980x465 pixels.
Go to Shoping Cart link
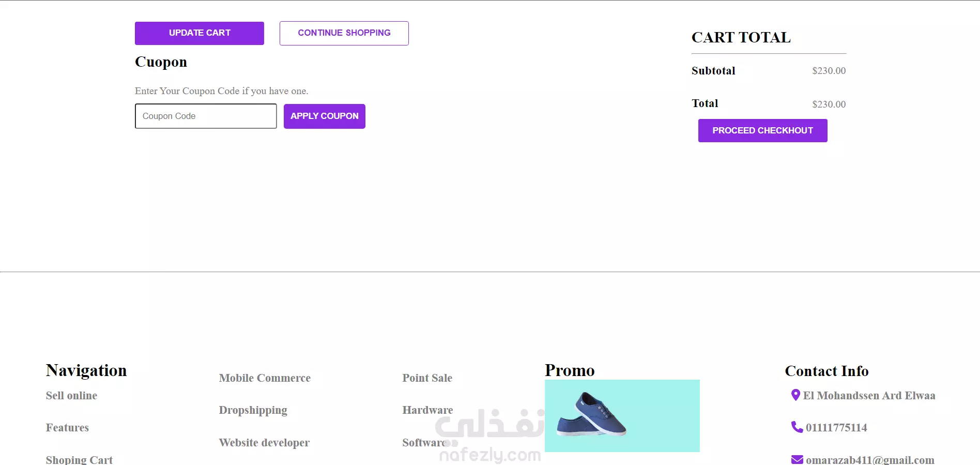79,460
